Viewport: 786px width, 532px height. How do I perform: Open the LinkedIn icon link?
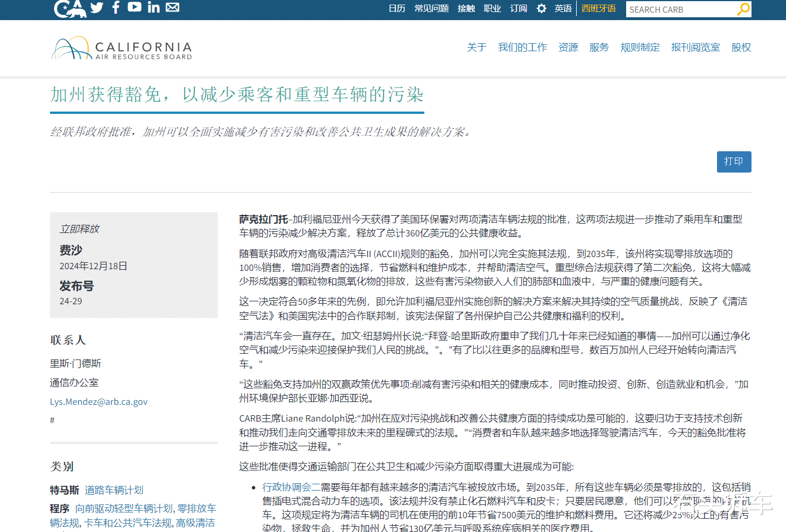click(x=154, y=7)
